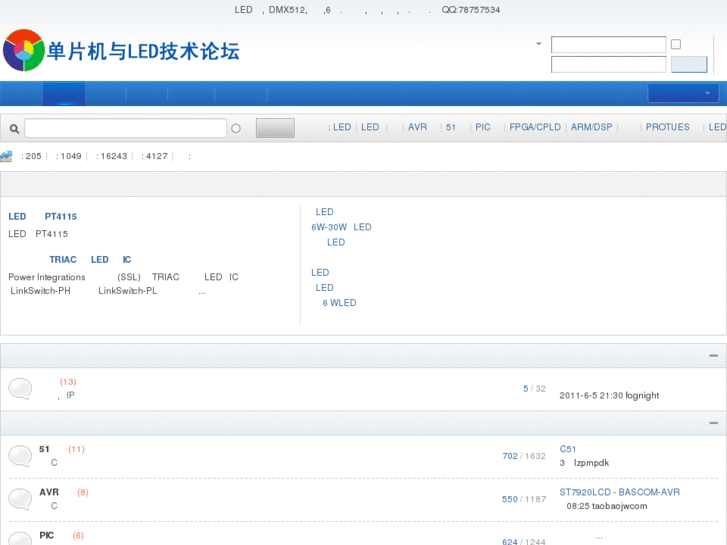
Task: Open the 6W-30W LED link
Action: click(x=341, y=227)
